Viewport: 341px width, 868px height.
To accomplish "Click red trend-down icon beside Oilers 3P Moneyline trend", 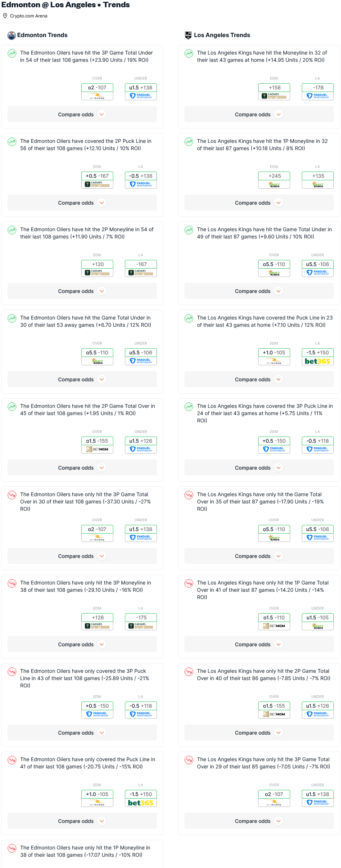I will pyautogui.click(x=12, y=583).
